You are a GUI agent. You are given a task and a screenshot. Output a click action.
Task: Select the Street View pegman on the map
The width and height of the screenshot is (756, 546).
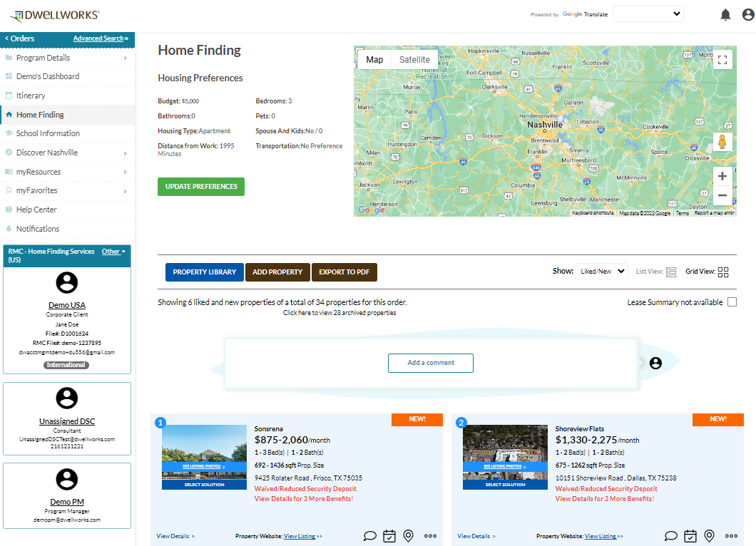722,142
